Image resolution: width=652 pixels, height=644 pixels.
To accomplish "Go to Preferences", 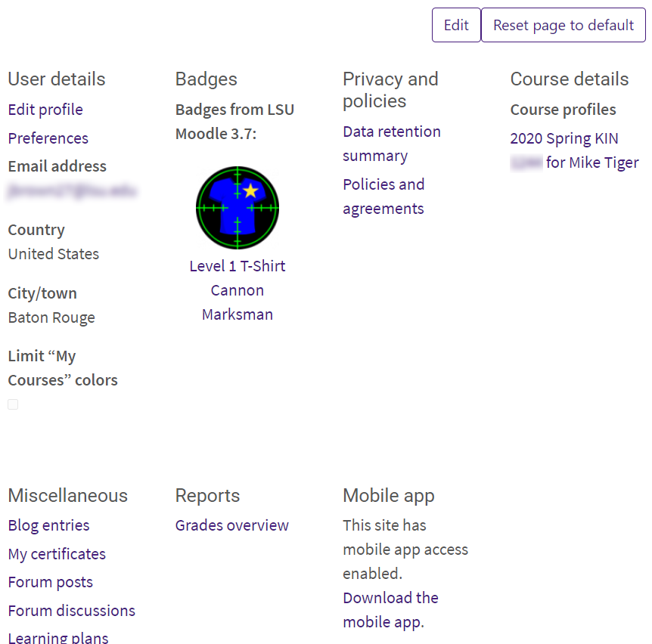I will tap(48, 138).
